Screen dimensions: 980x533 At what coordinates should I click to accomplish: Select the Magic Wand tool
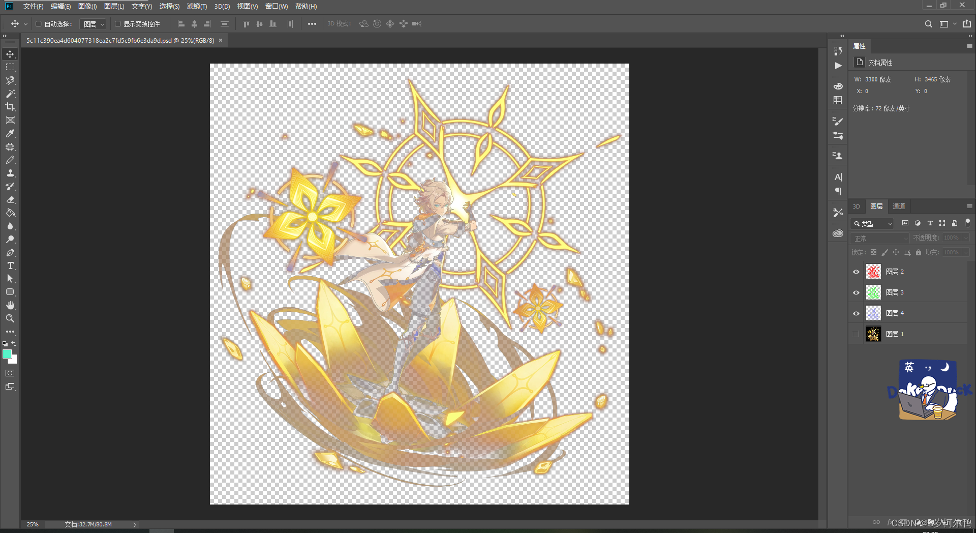click(x=10, y=94)
